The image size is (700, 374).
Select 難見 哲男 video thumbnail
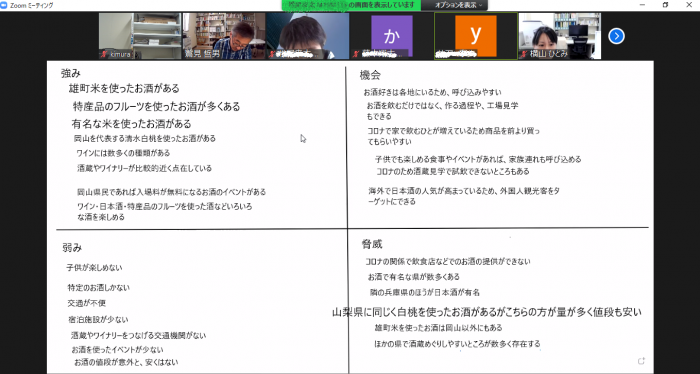pos(224,36)
